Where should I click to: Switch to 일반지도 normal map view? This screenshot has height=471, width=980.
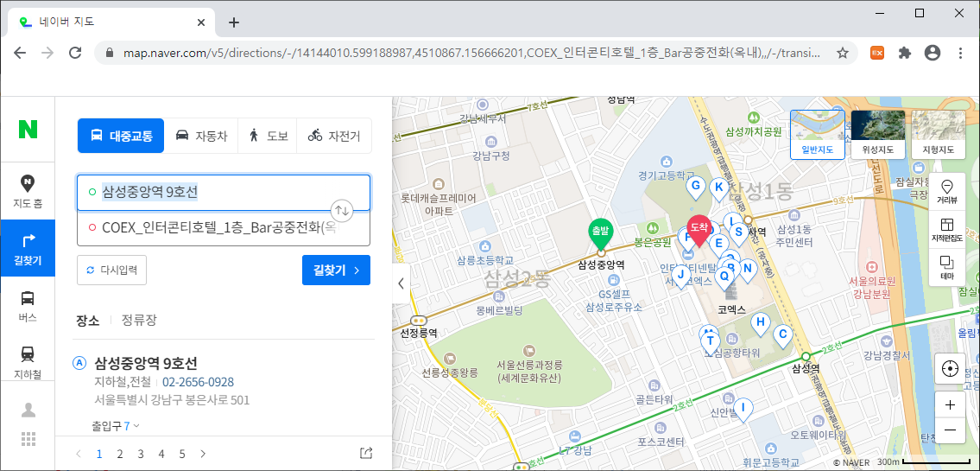click(818, 135)
